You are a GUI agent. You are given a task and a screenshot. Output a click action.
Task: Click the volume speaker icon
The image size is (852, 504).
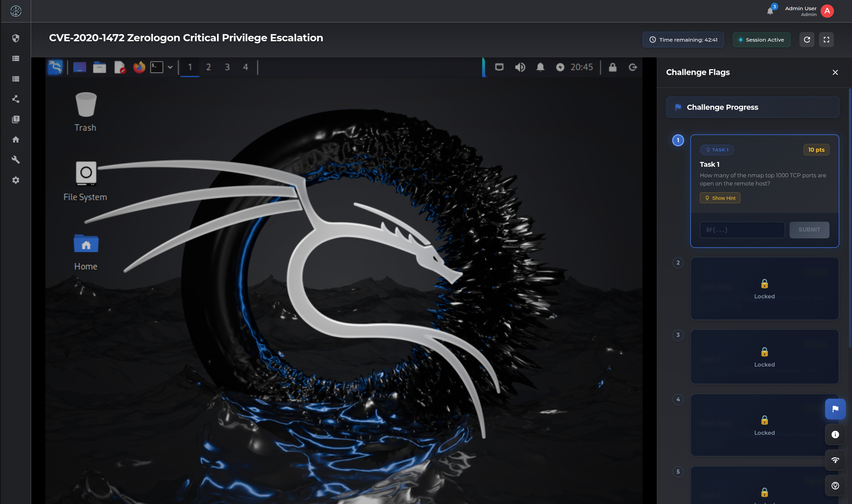tap(520, 67)
